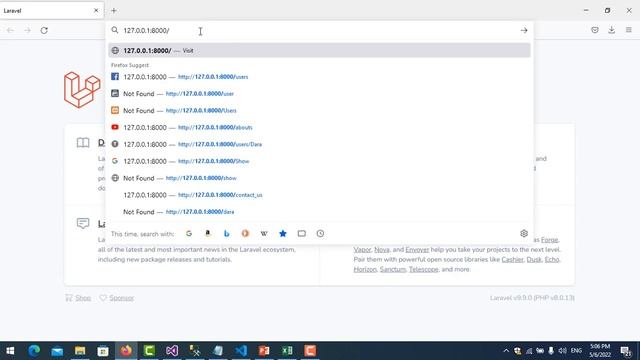Screen dimensions: 640x360
Task: Click the Telescope link
Action: click(x=423, y=269)
